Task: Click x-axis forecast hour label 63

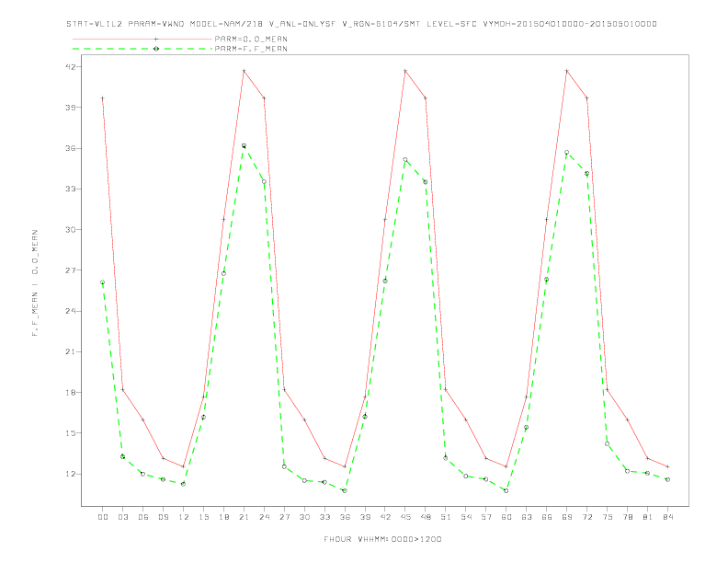Action: point(527,517)
